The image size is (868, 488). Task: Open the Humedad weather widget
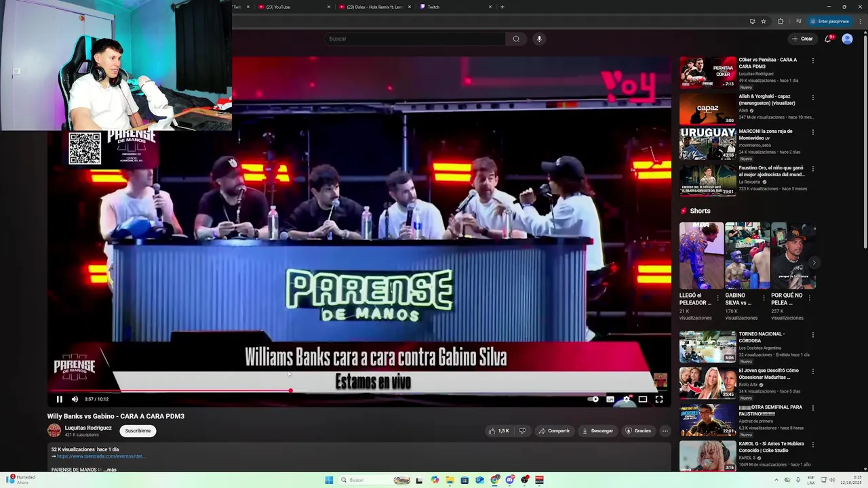pos(21,480)
